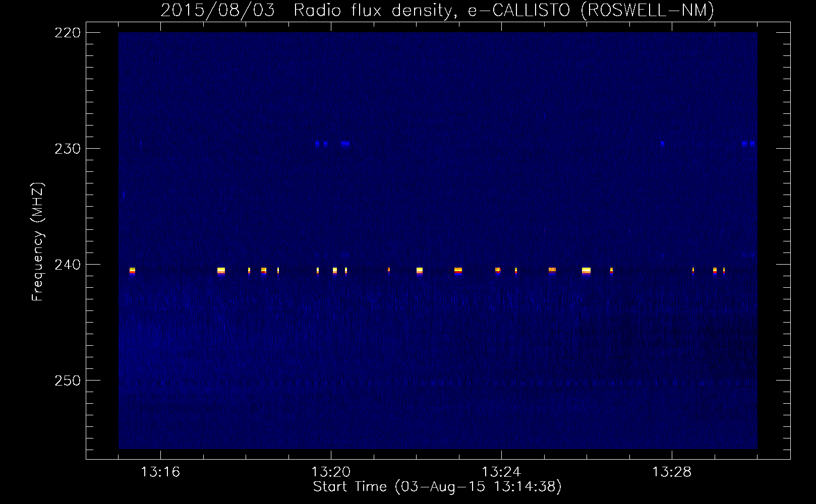Image resolution: width=816 pixels, height=504 pixels.
Task: Click the 240 frequency tick label
Action: 67,265
